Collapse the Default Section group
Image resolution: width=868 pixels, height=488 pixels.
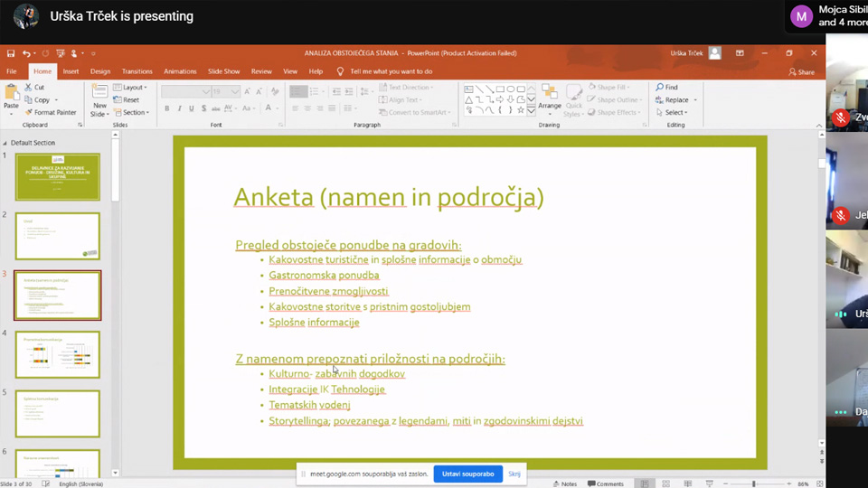click(5, 143)
